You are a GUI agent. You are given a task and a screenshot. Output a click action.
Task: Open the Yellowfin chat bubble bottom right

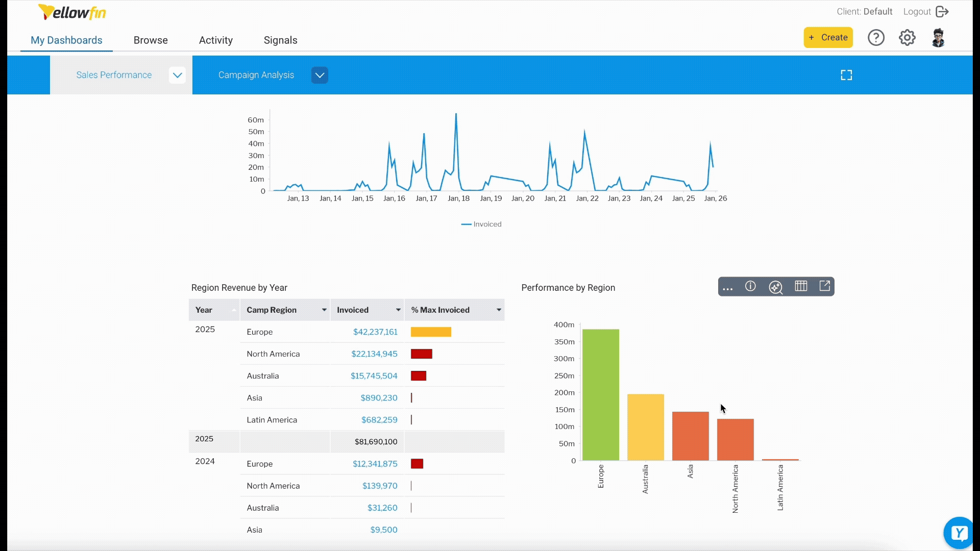pyautogui.click(x=959, y=532)
